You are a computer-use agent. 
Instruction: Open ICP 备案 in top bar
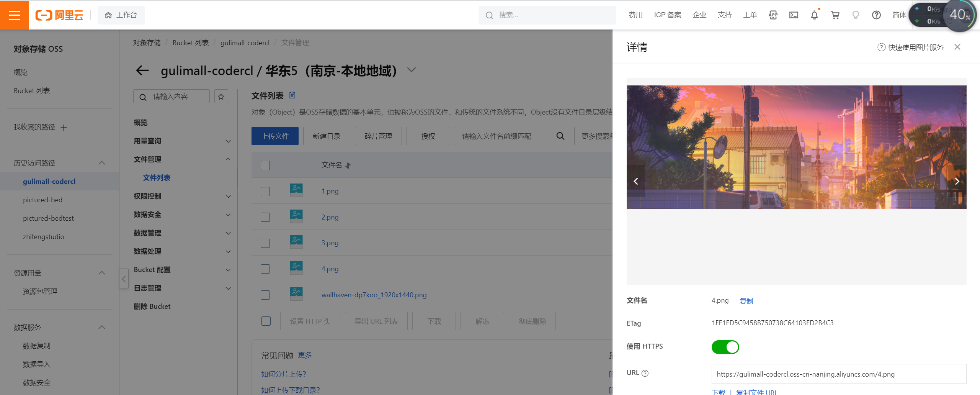tap(667, 15)
